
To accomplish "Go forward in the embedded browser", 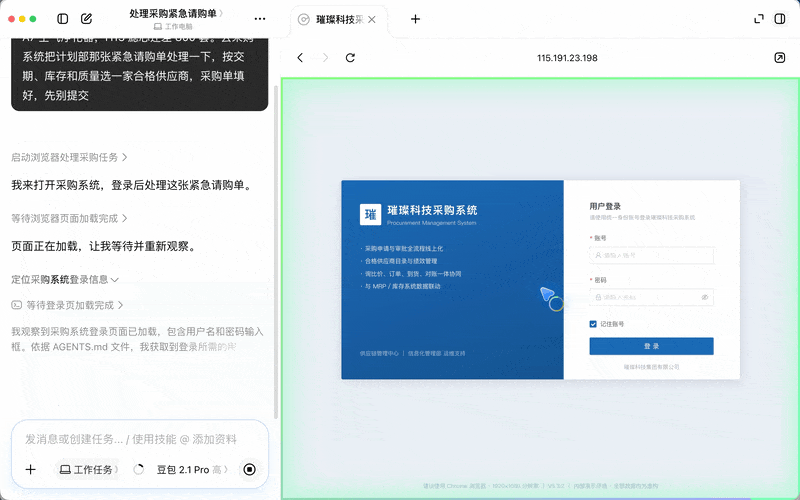I will 326,58.
